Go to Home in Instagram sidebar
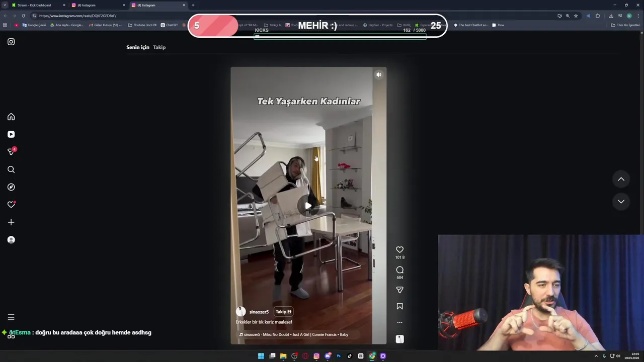This screenshot has height=362, width=644. point(11,117)
